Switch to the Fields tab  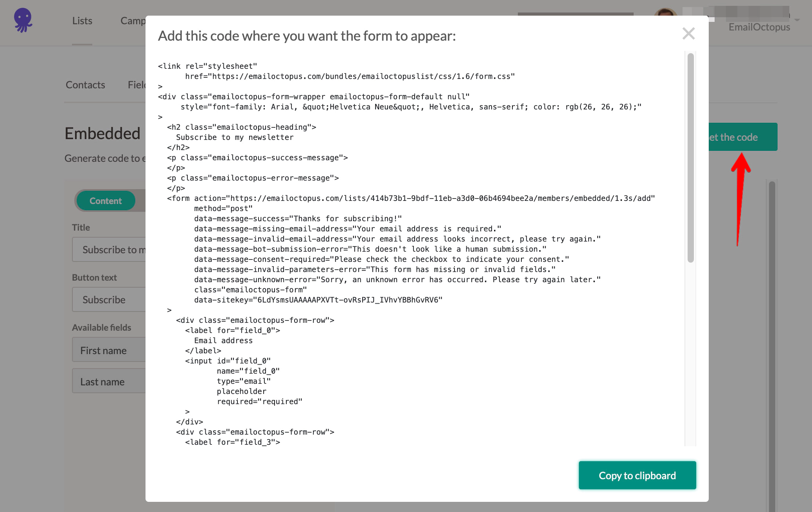point(137,85)
